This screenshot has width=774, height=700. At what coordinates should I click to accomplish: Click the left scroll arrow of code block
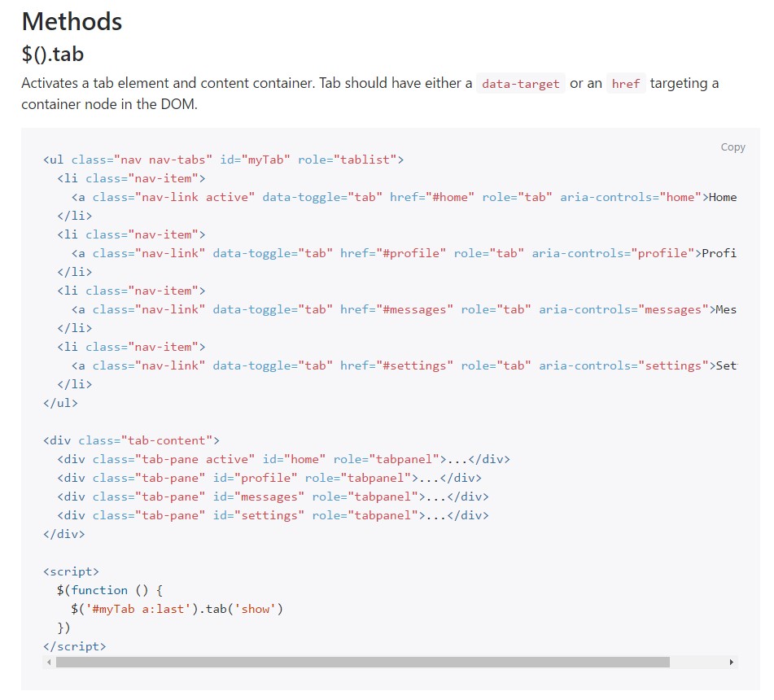click(48, 662)
